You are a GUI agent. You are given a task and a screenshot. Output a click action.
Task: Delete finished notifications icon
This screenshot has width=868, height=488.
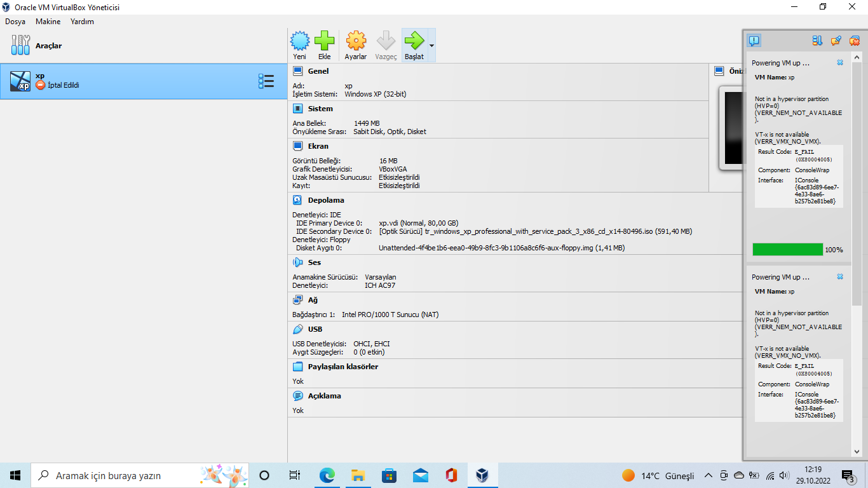click(855, 41)
